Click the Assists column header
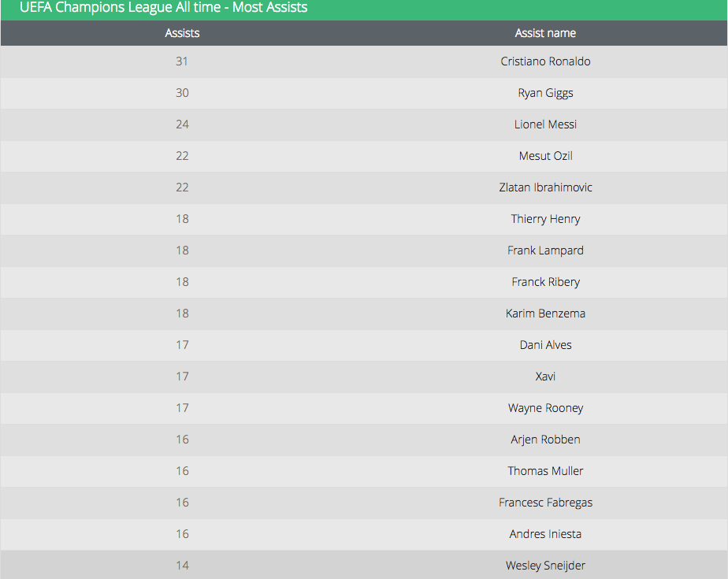The width and height of the screenshot is (728, 579). click(x=182, y=33)
